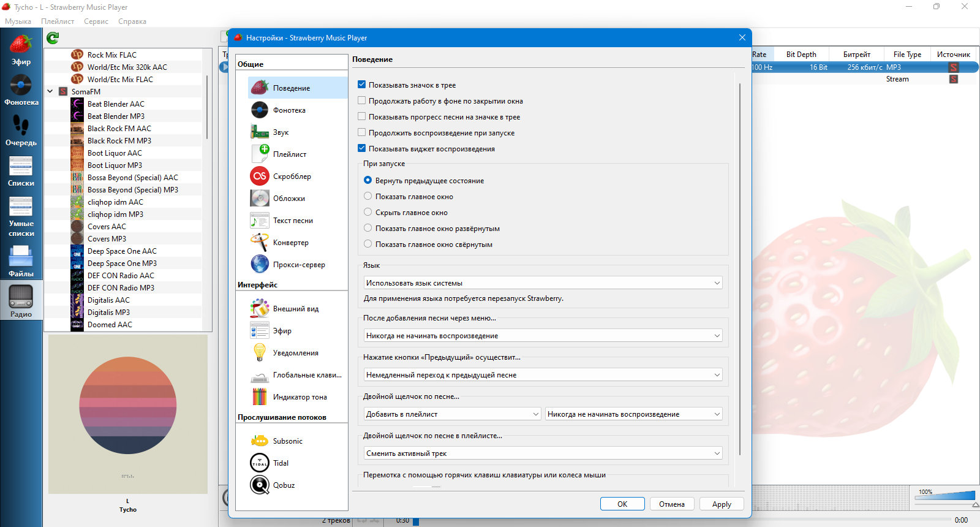The height and width of the screenshot is (527, 980).
Task: Open the Использовать язык системы dropdown
Action: point(543,282)
